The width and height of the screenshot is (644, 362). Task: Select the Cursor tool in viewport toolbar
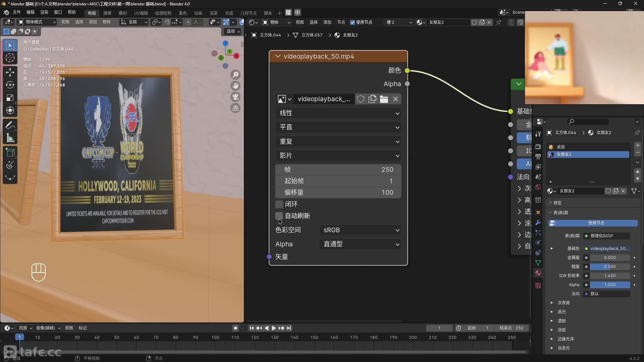[x=10, y=58]
